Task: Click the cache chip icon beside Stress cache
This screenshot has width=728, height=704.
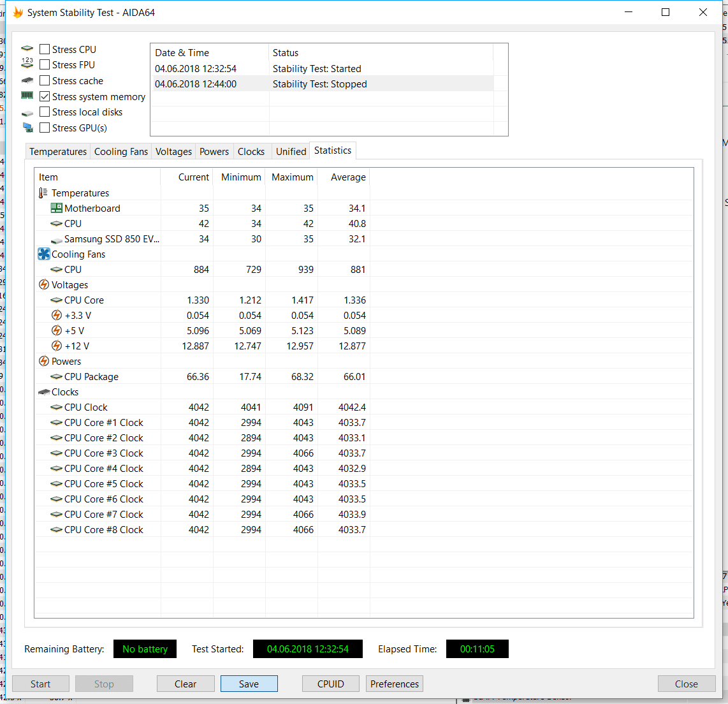Action: tap(27, 80)
